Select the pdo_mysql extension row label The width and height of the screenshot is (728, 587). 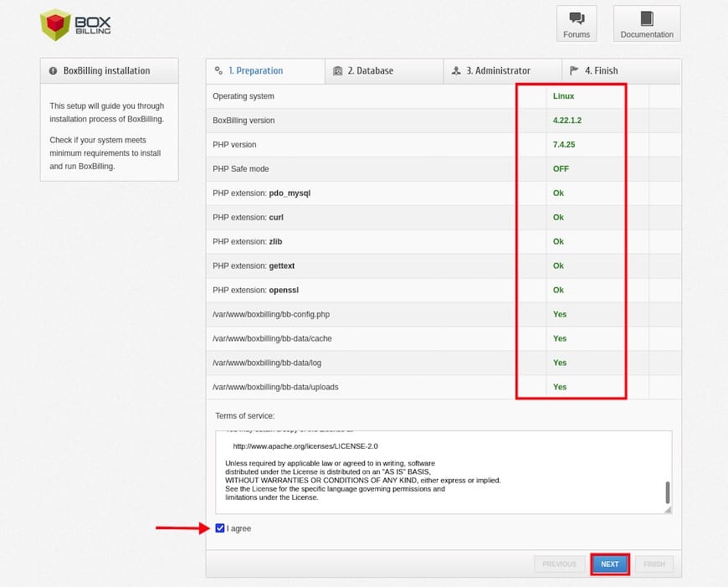pyautogui.click(x=261, y=193)
